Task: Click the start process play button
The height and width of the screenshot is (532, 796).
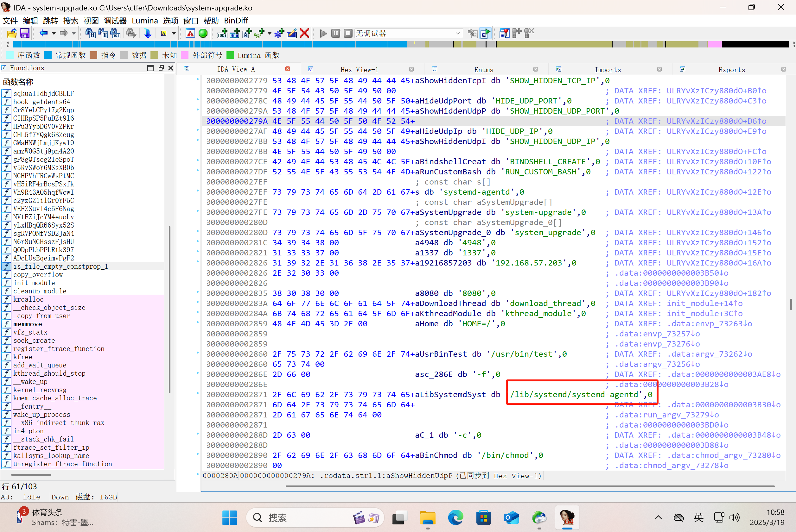Action: [x=323, y=33]
